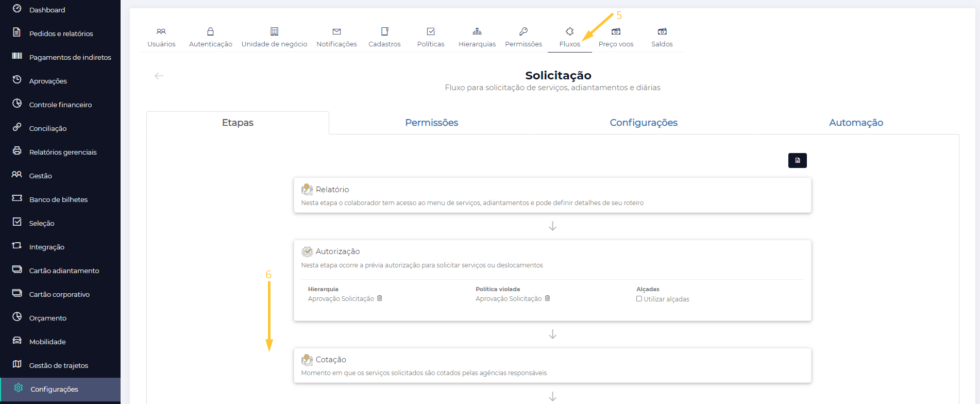The height and width of the screenshot is (404, 980).
Task: Open Hierarquias settings section
Action: [477, 37]
